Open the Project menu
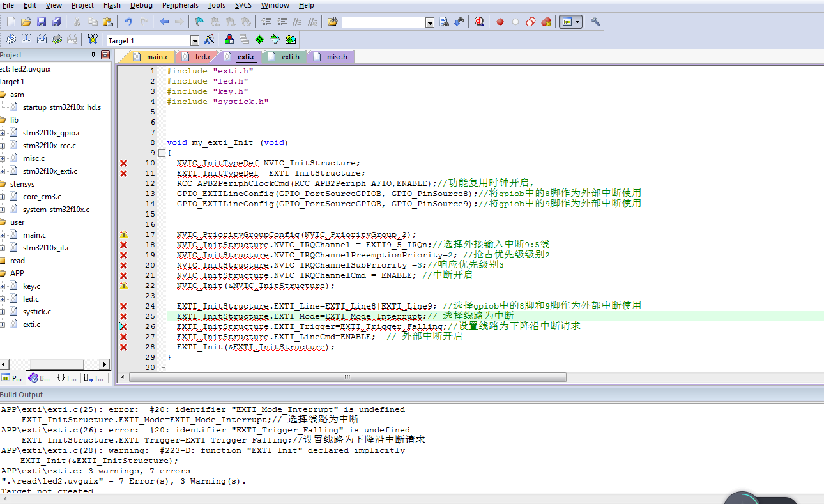 click(x=82, y=5)
